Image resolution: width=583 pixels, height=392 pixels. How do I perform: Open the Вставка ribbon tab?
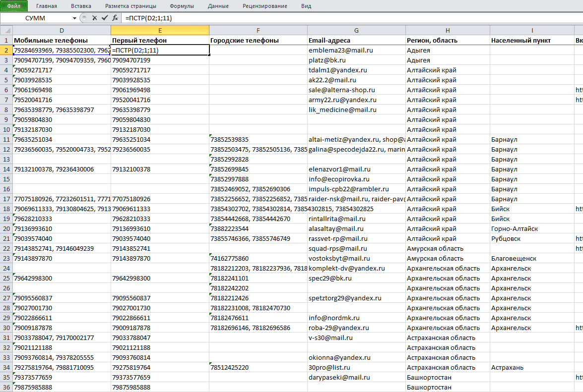pos(81,6)
